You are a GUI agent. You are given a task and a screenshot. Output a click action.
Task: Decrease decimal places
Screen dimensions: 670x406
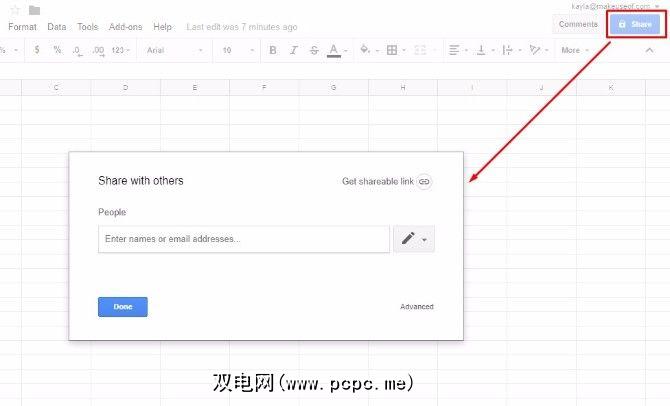point(77,51)
